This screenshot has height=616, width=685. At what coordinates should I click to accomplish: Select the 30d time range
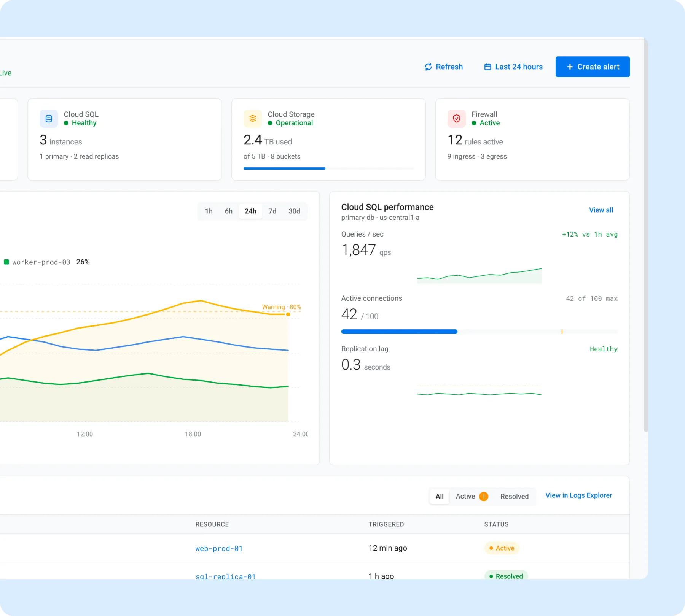tap(294, 211)
